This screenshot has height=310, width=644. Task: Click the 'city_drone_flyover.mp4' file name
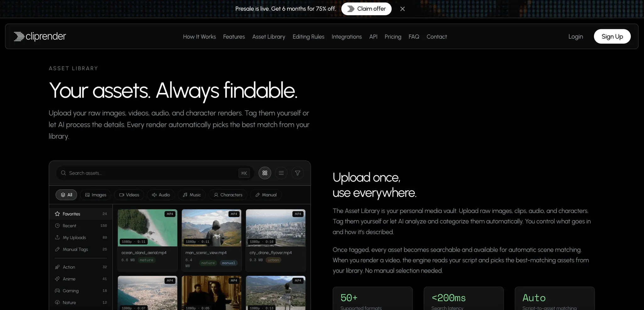[271, 253]
